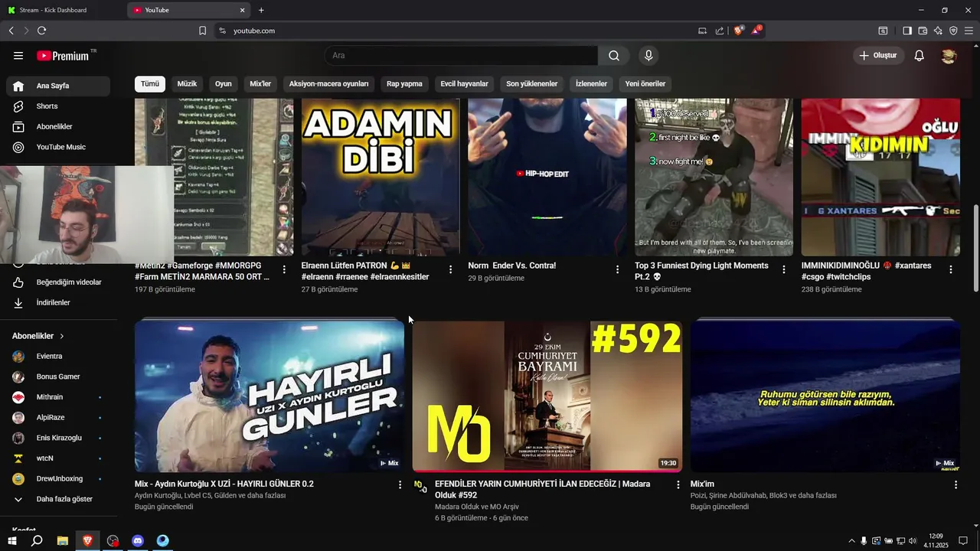Select the Rap yapma chip

pyautogui.click(x=404, y=83)
